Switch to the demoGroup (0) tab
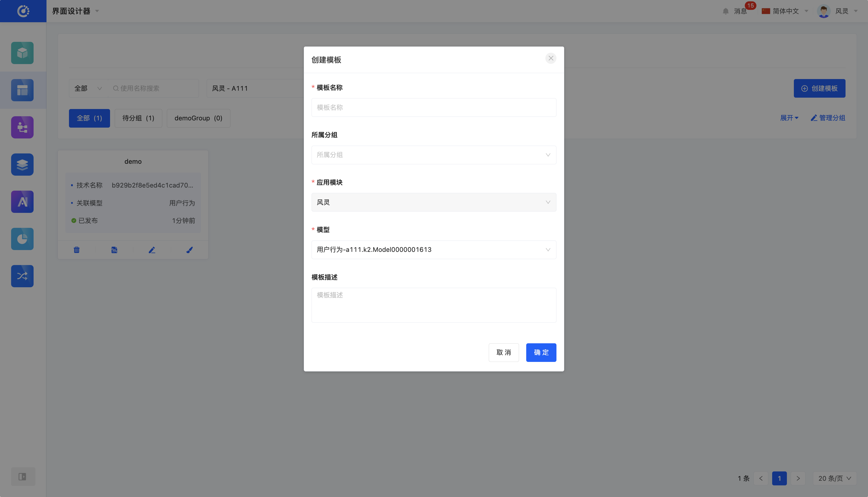This screenshot has height=497, width=868. 198,118
